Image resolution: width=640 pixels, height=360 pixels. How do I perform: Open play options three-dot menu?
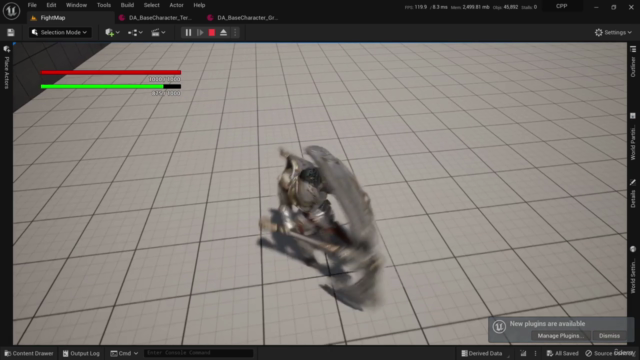tap(235, 32)
